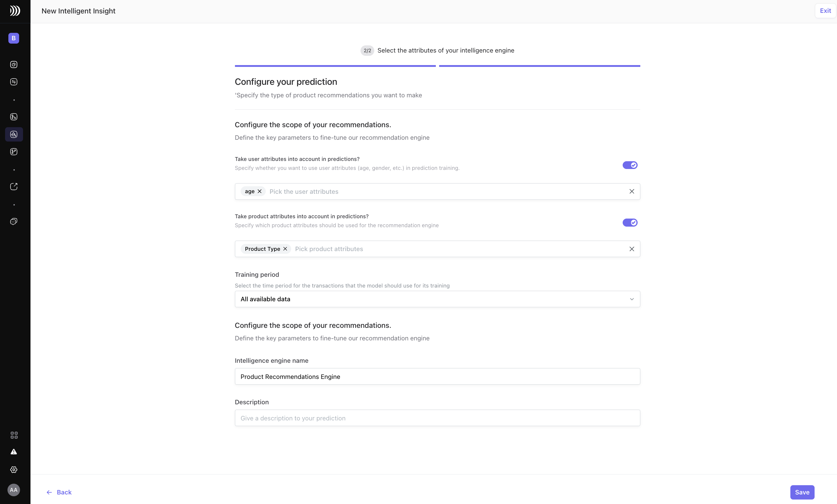Open the four-squares apps grid icon
The width and height of the screenshot is (837, 504).
coord(14,435)
